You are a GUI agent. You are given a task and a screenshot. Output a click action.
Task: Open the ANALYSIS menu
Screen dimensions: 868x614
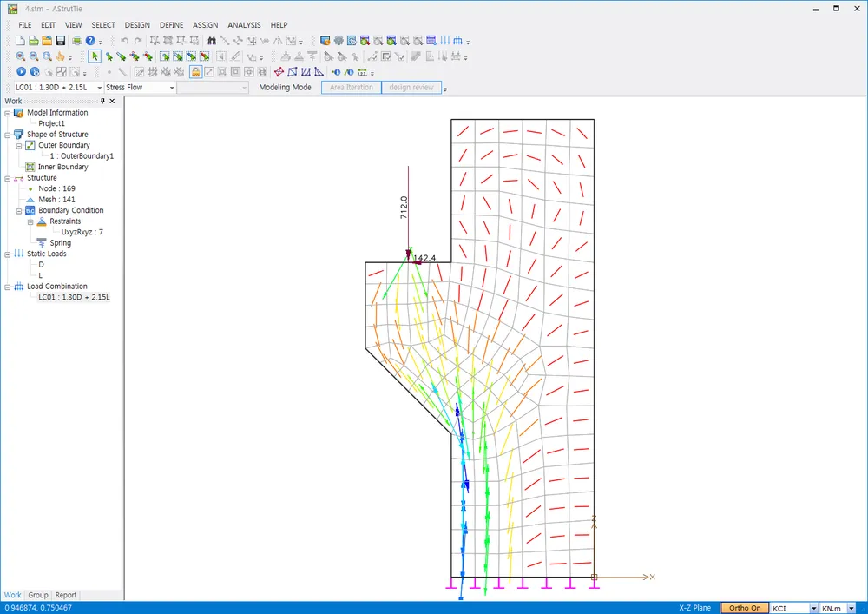pyautogui.click(x=244, y=25)
